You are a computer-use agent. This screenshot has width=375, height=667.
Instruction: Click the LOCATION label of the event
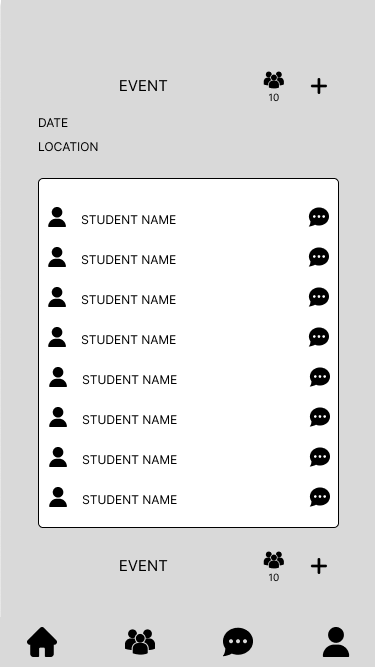(x=68, y=147)
